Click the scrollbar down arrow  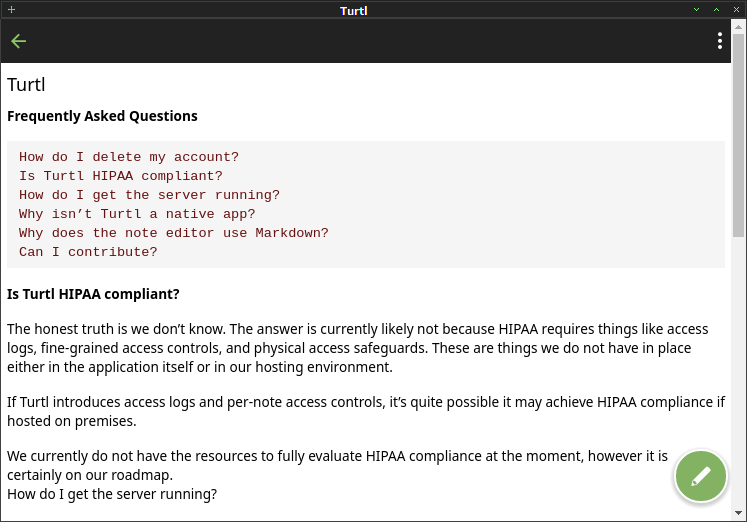(x=738, y=513)
